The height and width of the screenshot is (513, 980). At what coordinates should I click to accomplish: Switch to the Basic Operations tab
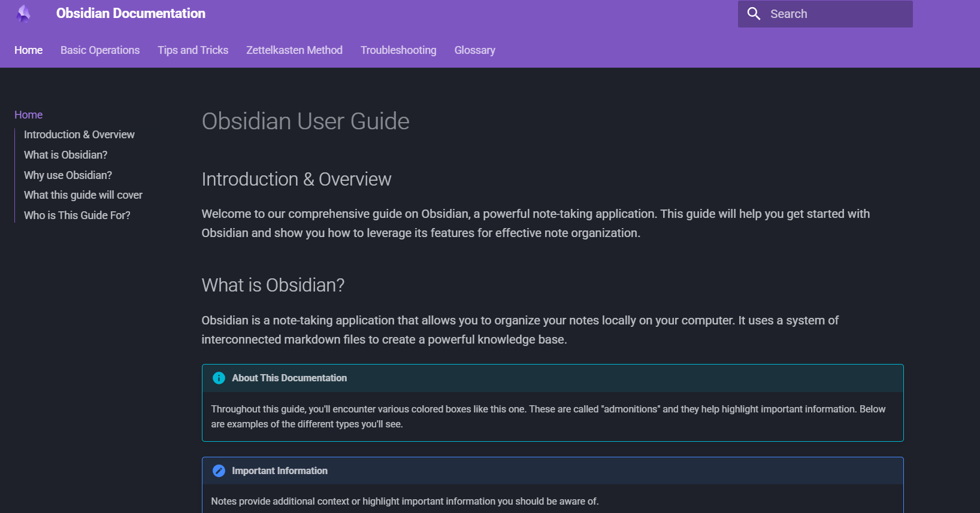coord(100,50)
